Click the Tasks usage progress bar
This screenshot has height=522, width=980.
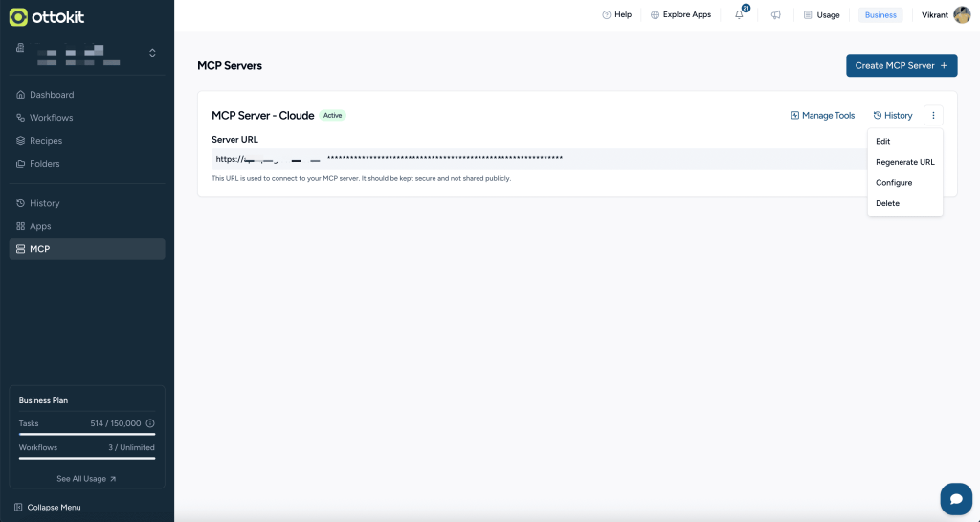pyautogui.click(x=86, y=434)
